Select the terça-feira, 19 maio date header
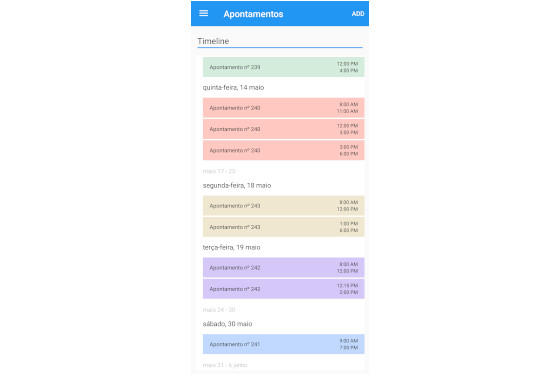Screen dimensions: 560x374 point(231,247)
